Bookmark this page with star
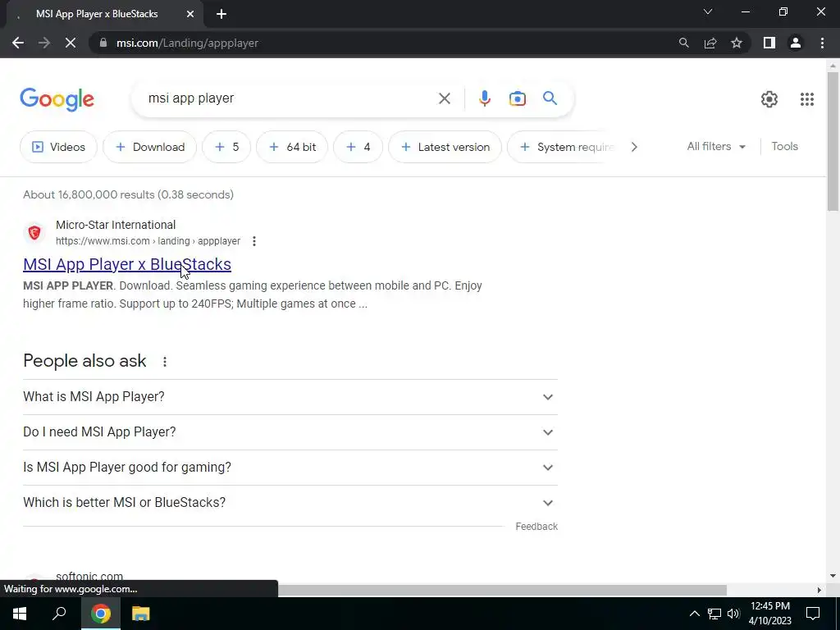The height and width of the screenshot is (630, 840). click(737, 43)
